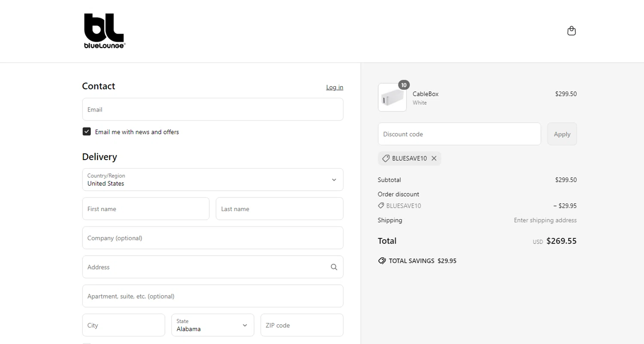Focus the First name field
Screen dimensions: 644x344
click(x=146, y=209)
